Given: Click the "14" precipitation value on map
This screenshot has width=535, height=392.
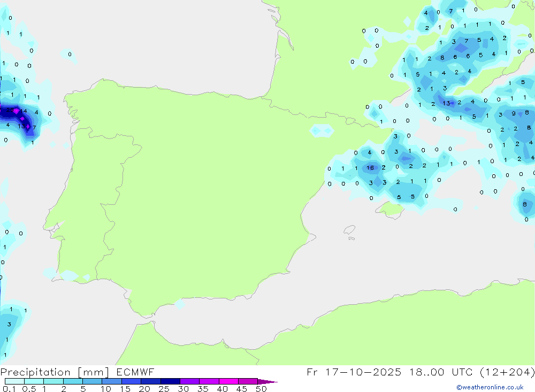Looking at the screenshot, I should [x=23, y=111].
